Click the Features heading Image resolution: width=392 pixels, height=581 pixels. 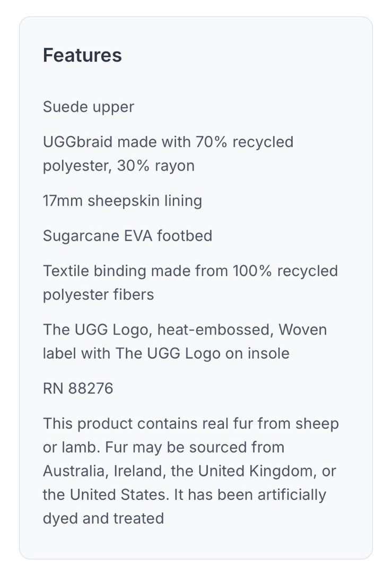point(82,55)
